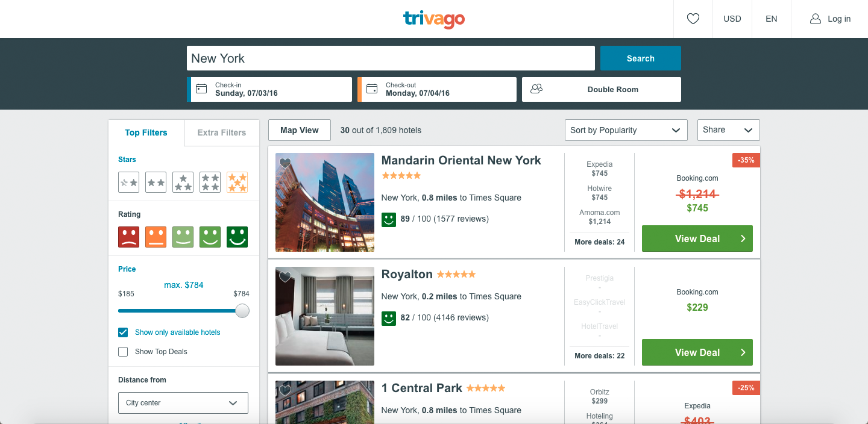Filter by four-star hotels
The height and width of the screenshot is (424, 868).
pos(210,182)
